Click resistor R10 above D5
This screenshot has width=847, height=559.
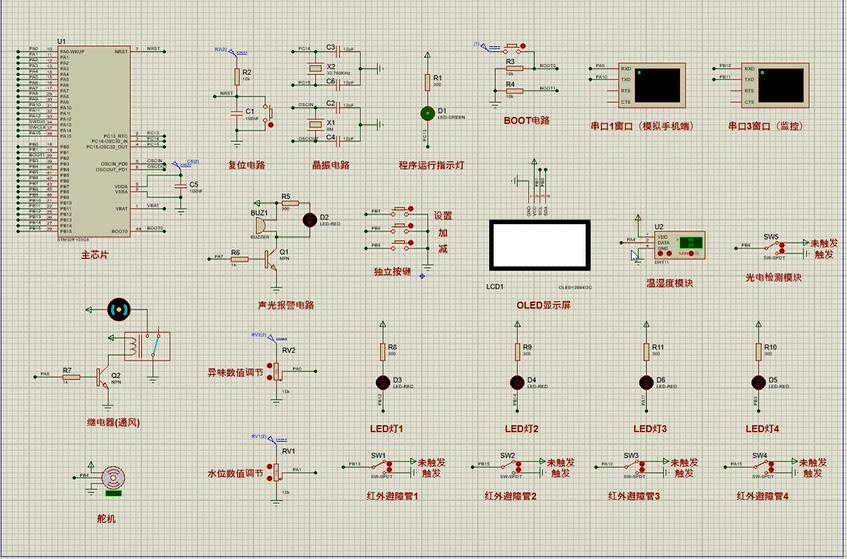pos(758,352)
